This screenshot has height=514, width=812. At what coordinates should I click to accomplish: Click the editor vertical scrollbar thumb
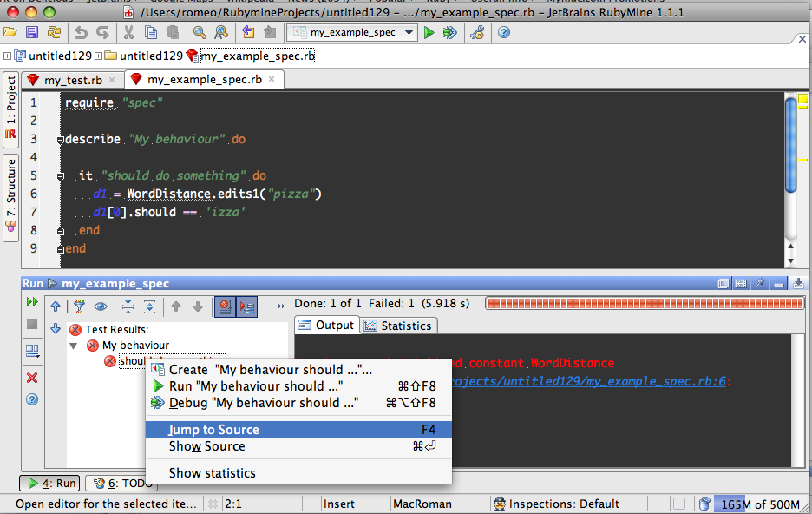(x=790, y=145)
